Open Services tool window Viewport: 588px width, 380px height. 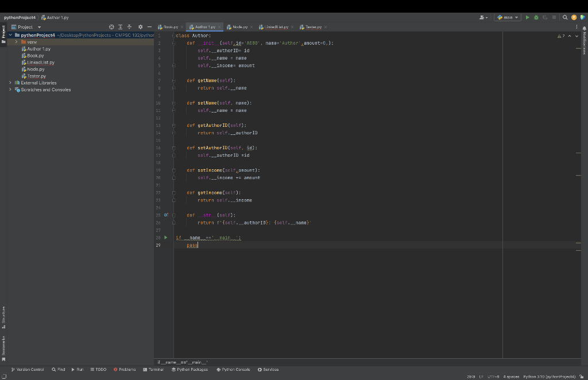click(x=268, y=370)
